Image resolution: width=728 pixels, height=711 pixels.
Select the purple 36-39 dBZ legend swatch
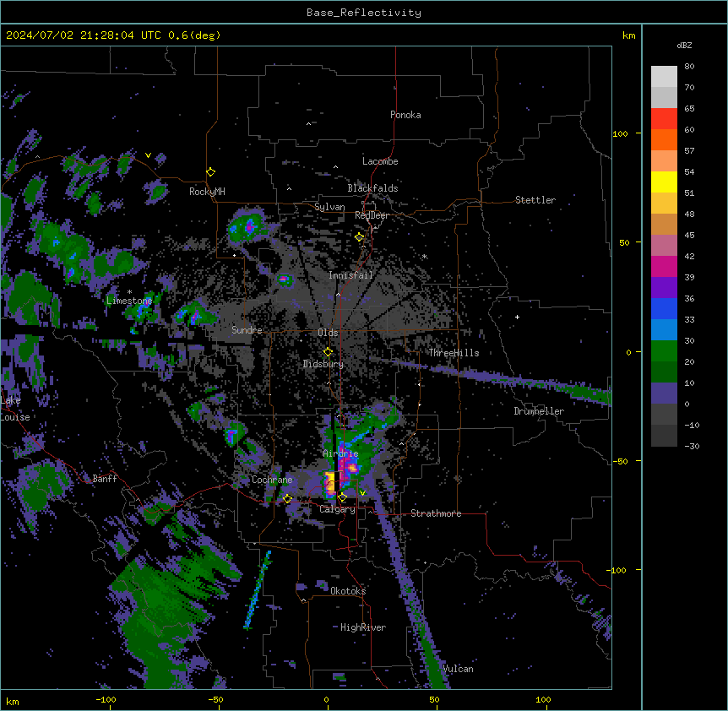pyautogui.click(x=664, y=288)
